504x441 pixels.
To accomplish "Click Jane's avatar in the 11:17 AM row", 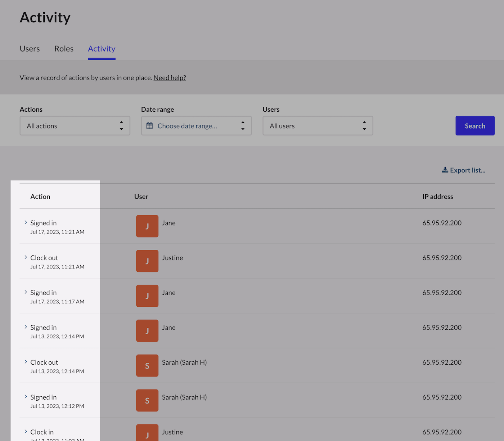I will coord(147,296).
